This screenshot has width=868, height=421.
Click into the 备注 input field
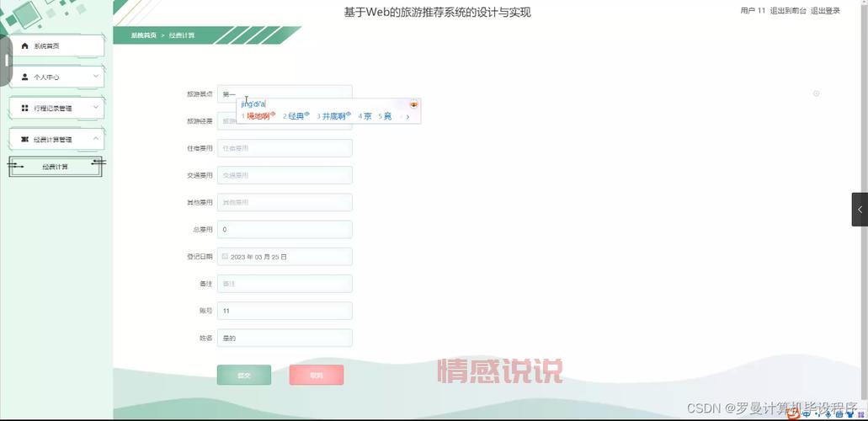point(285,284)
